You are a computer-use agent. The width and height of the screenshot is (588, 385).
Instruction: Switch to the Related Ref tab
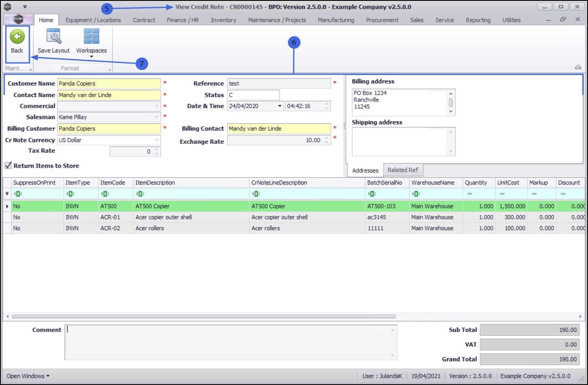coord(403,170)
